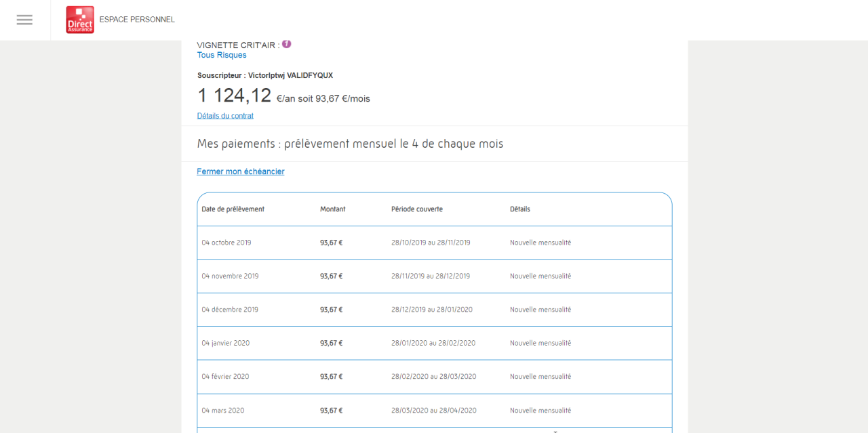Click the Crit'Air vignette badge icon
This screenshot has height=433, width=868.
[287, 44]
